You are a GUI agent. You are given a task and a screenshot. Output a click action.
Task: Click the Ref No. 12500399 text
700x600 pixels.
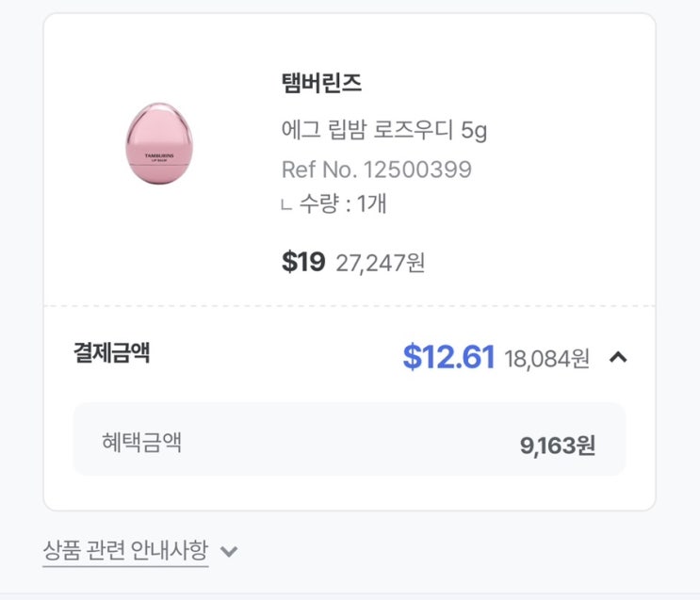click(x=376, y=170)
